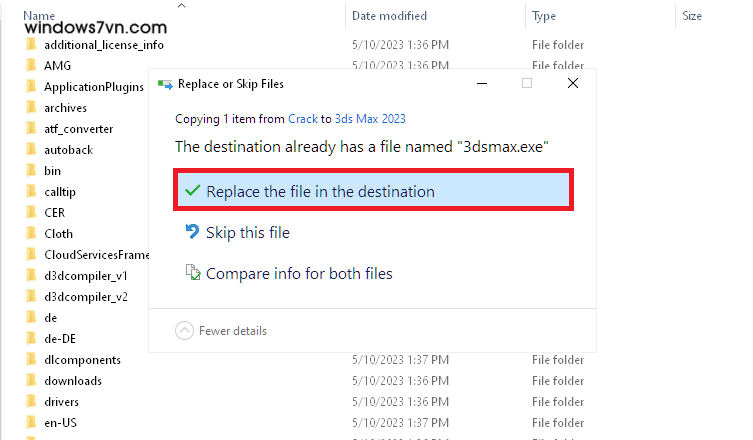Click the Compare info files icon

pos(193,273)
